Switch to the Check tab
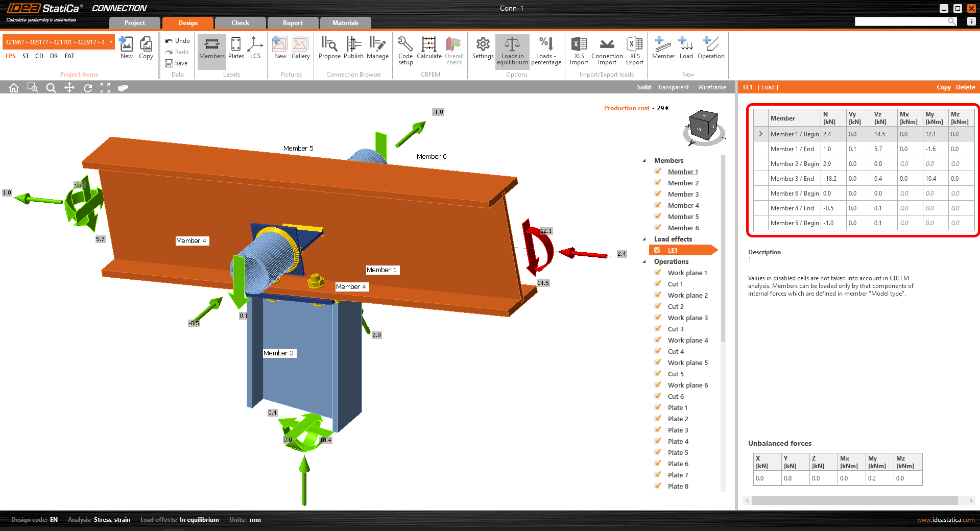Screen dimensions: 980x531 point(240,22)
